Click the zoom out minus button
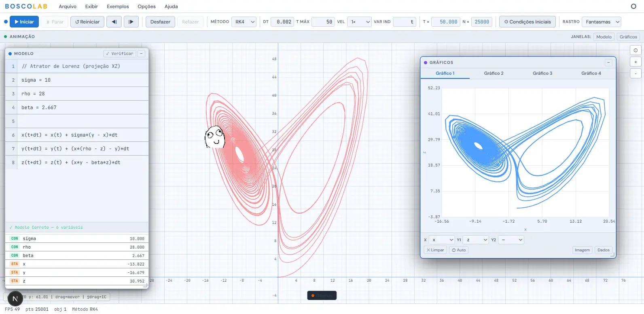Screen dimensions: 644x314 636,74
